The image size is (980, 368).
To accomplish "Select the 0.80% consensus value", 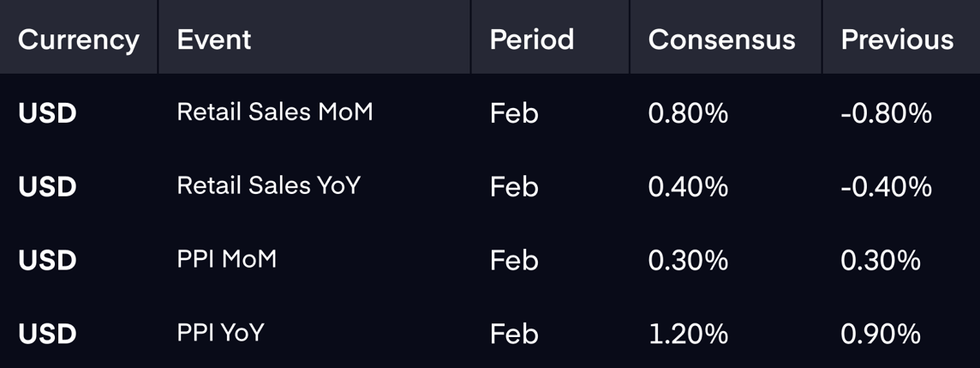I will coord(688,113).
